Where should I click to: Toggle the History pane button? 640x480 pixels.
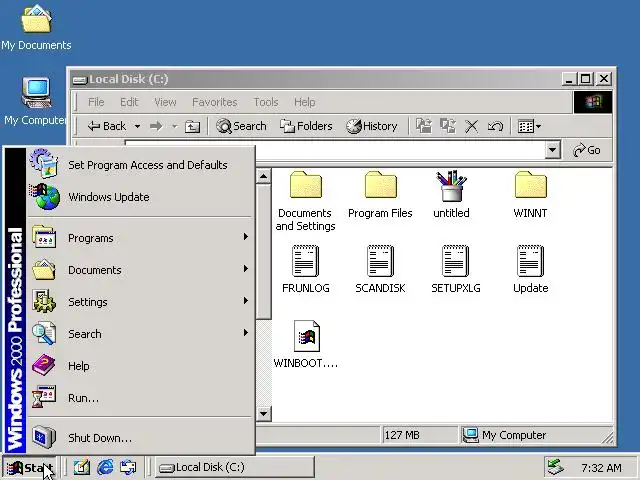coord(371,126)
